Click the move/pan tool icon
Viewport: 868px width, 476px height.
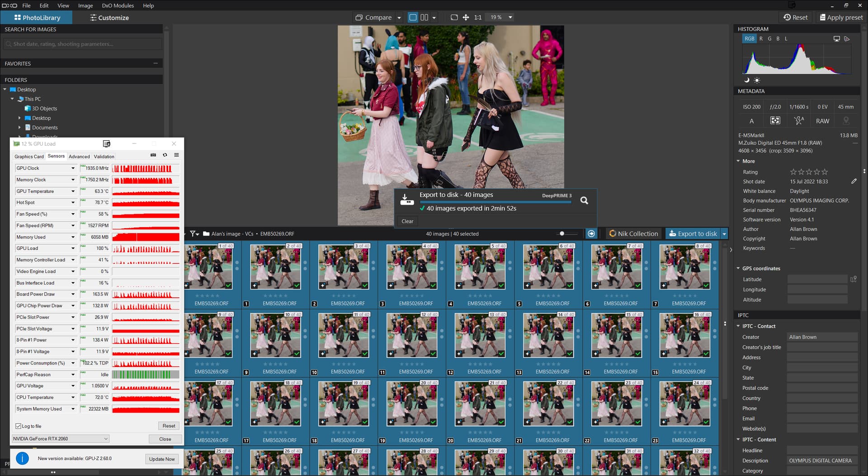click(466, 18)
